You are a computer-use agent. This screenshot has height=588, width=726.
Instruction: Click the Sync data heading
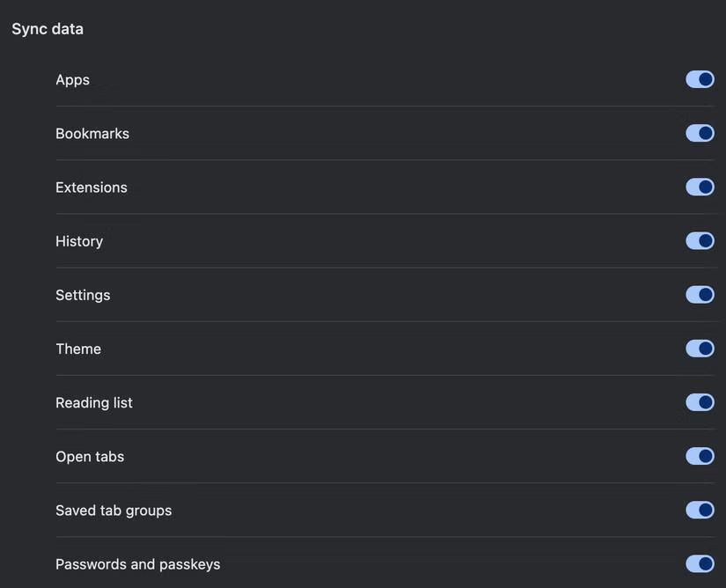[x=47, y=28]
